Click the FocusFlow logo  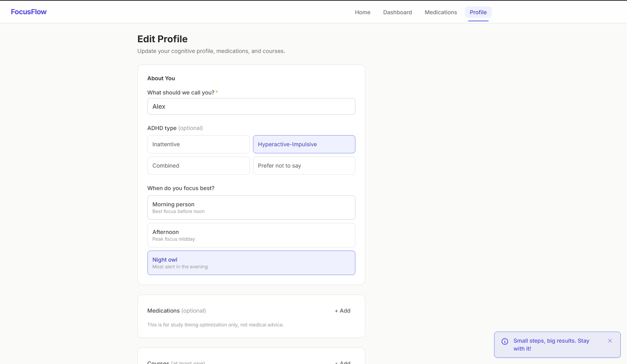click(29, 12)
